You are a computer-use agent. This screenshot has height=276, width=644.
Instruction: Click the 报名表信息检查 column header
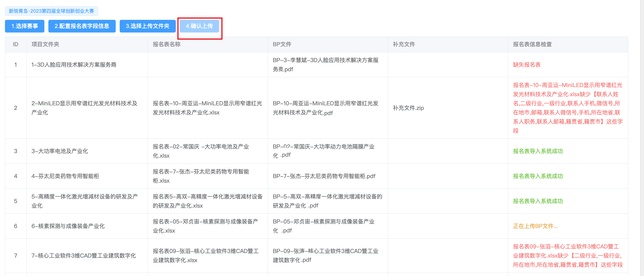point(532,44)
